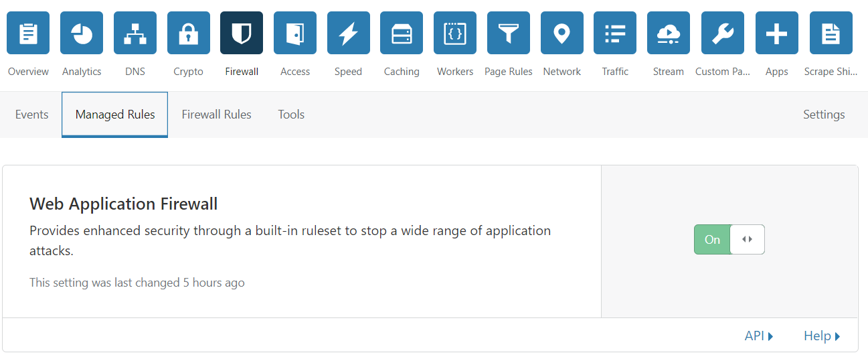This screenshot has width=868, height=361.
Task: Open the Apps plus icon
Action: 777,33
